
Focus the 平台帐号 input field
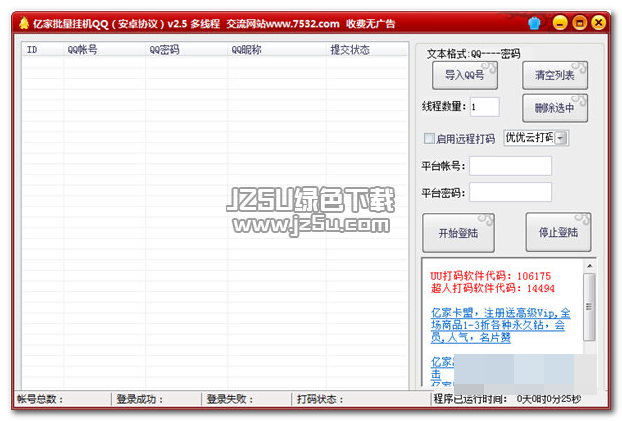[510, 166]
